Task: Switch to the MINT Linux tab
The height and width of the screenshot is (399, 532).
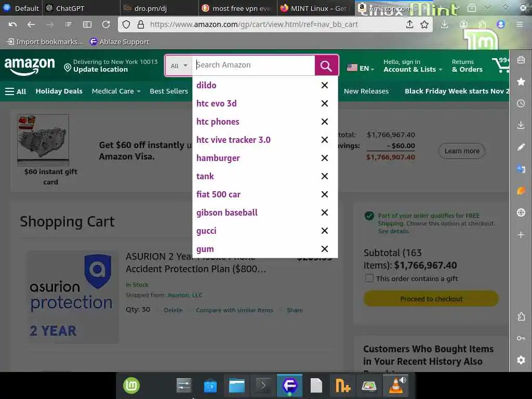Action: coord(315,8)
